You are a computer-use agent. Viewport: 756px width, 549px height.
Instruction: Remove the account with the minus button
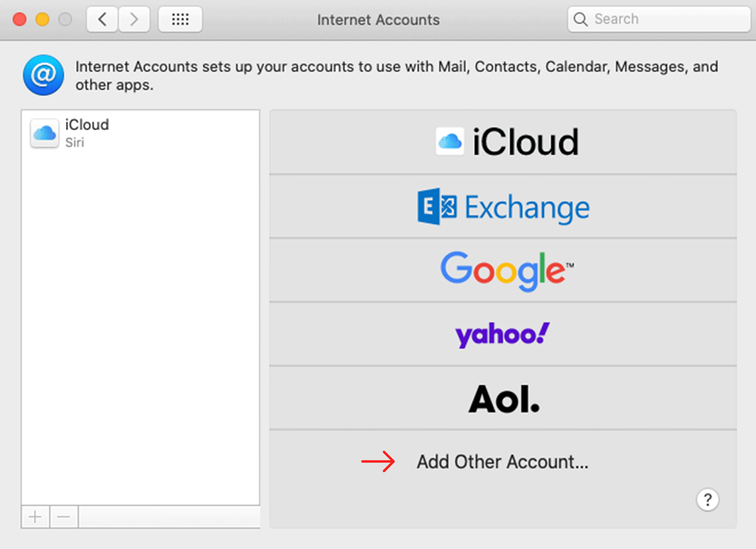64,517
